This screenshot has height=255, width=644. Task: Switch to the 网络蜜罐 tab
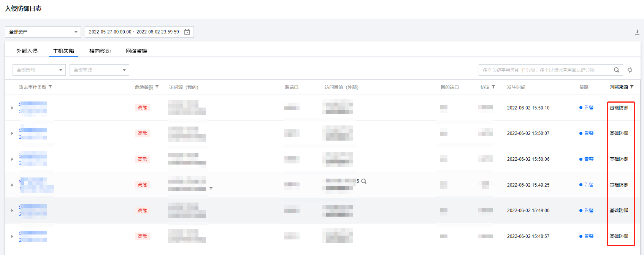[136, 51]
